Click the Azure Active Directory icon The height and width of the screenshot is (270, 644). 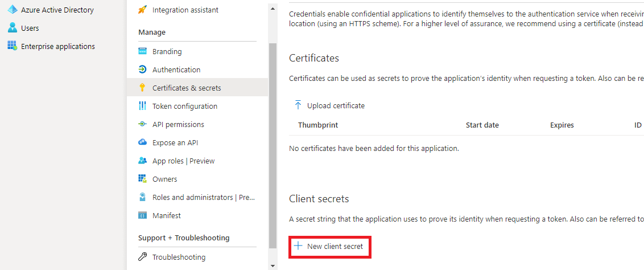[12, 10]
